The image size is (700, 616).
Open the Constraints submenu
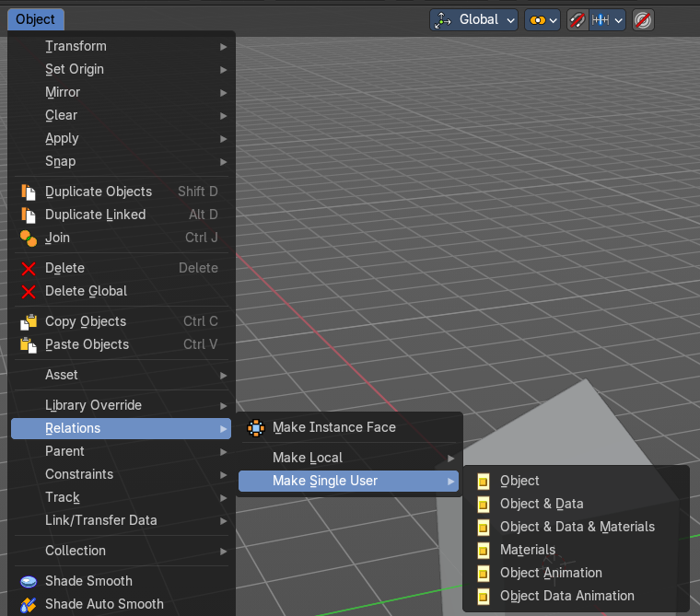[x=121, y=474]
